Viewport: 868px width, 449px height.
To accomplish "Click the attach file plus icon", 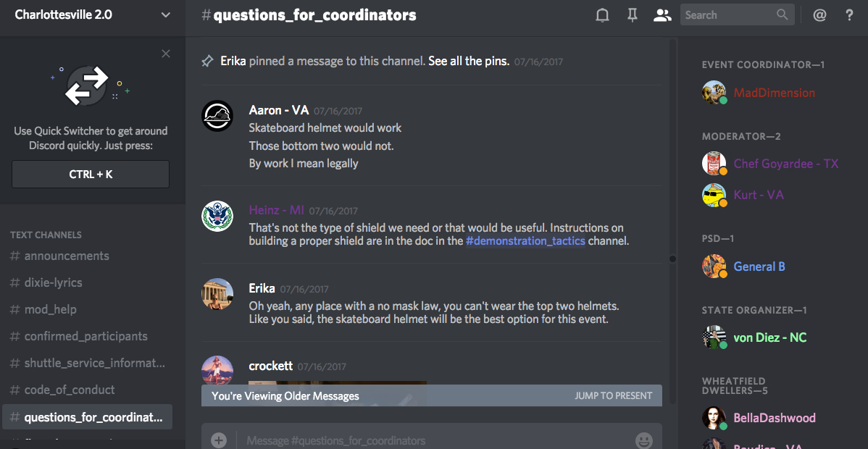I will click(x=219, y=440).
